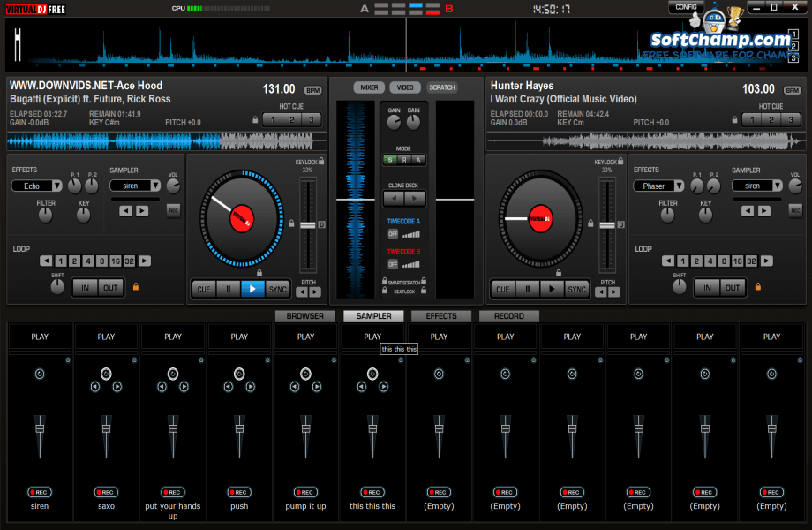812x530 pixels.
Task: Start playback on the left deck
Action: click(x=252, y=289)
